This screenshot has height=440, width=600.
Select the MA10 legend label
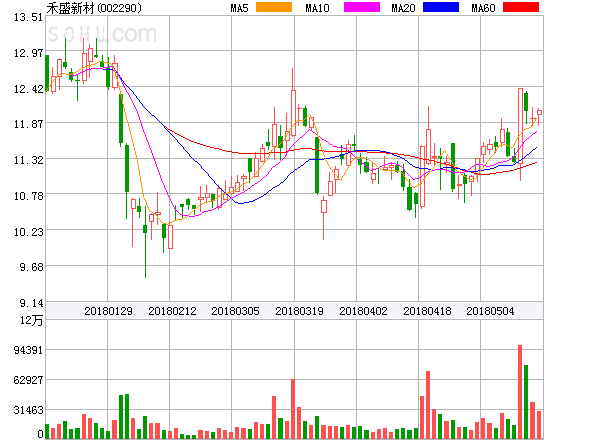317,8
